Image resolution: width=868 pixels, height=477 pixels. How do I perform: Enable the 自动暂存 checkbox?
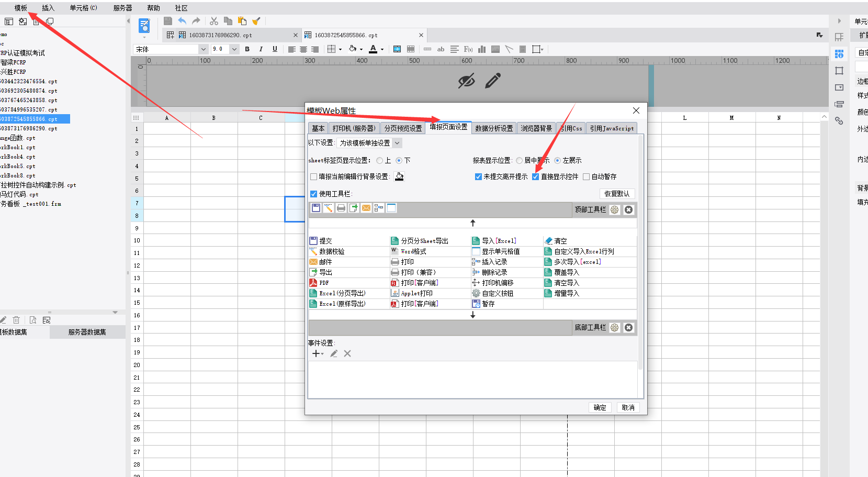point(587,177)
